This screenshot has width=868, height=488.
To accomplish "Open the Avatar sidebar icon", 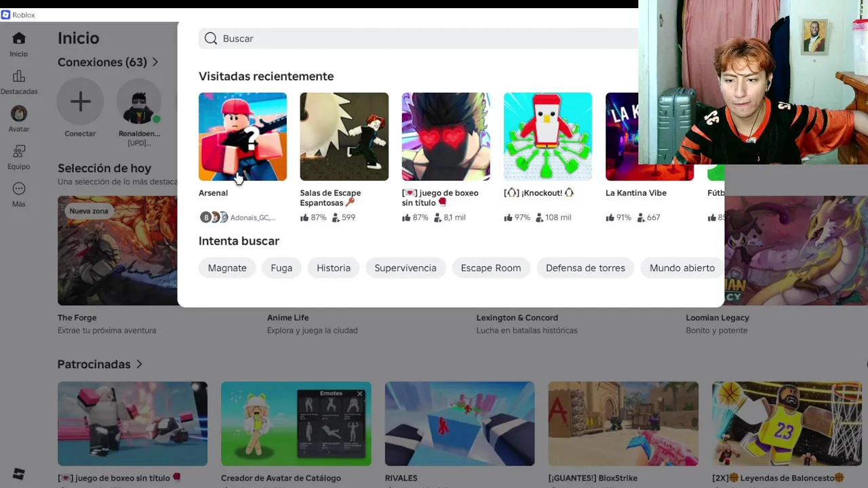I will (19, 113).
